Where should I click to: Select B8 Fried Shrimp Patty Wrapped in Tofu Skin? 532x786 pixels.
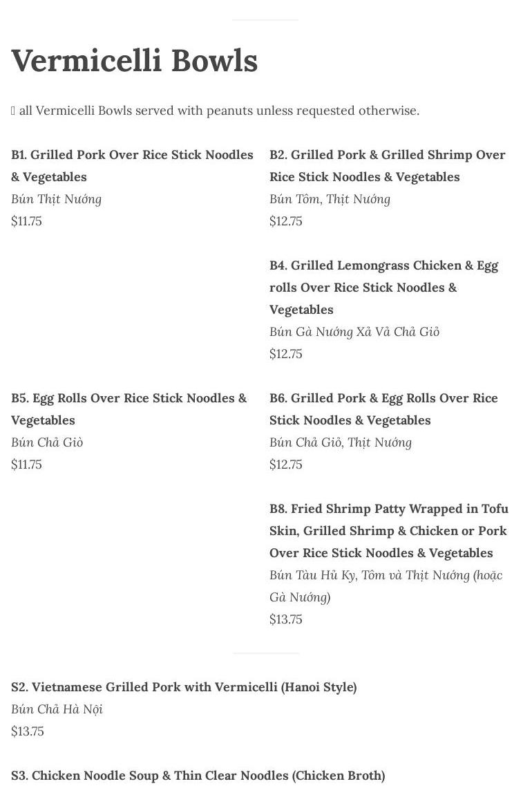388,531
